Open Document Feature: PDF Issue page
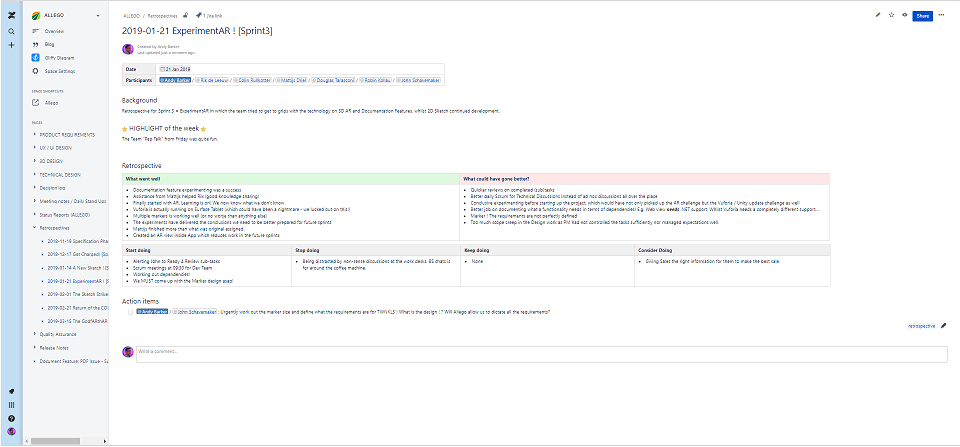Image resolution: width=960 pixels, height=447 pixels. click(74, 361)
